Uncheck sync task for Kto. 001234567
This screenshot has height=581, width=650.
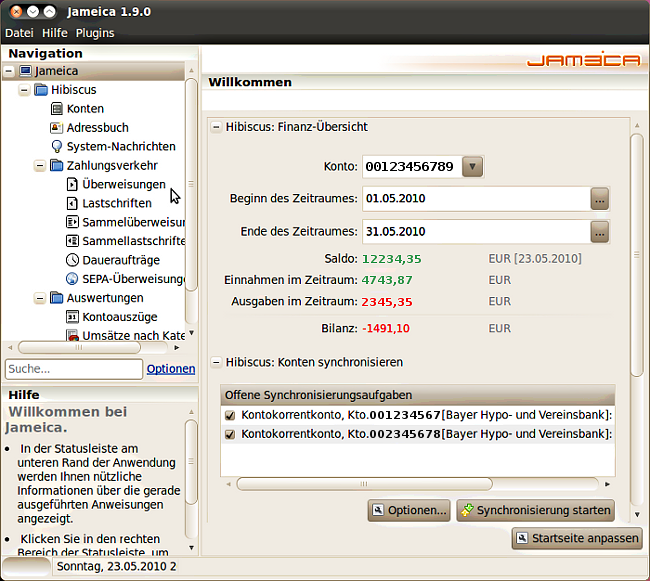tap(230, 415)
